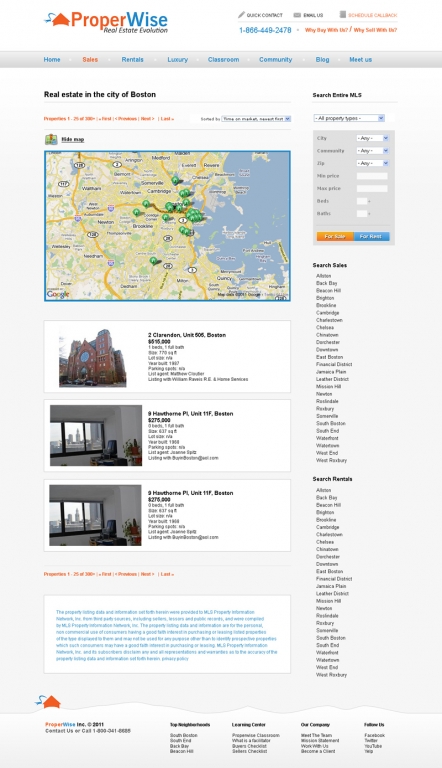442x768 pixels.
Task: Click Allston under Search Sales
Action: [323, 276]
